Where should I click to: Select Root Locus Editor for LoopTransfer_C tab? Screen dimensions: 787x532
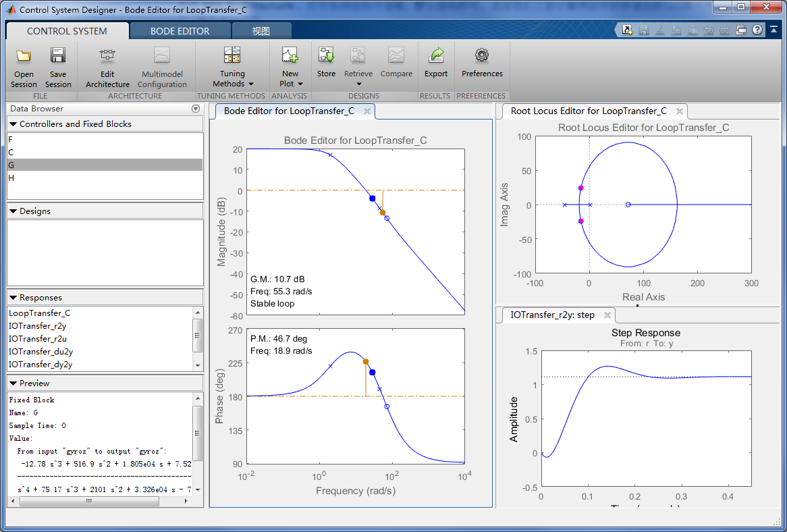pos(589,111)
